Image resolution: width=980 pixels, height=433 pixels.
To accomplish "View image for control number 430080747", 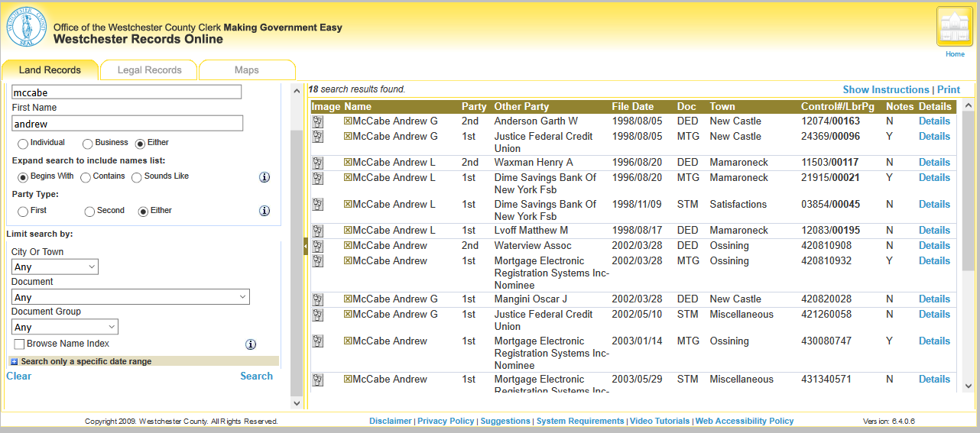I will 318,341.
